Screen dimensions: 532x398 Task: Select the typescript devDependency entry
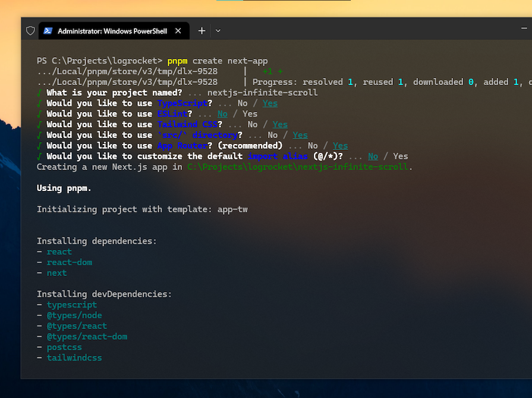[x=72, y=305]
